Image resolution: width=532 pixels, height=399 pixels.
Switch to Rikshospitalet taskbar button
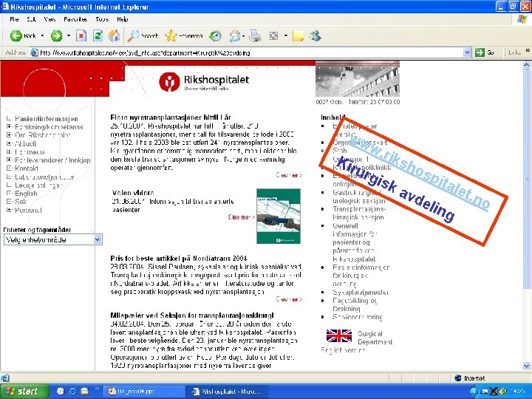click(x=226, y=391)
